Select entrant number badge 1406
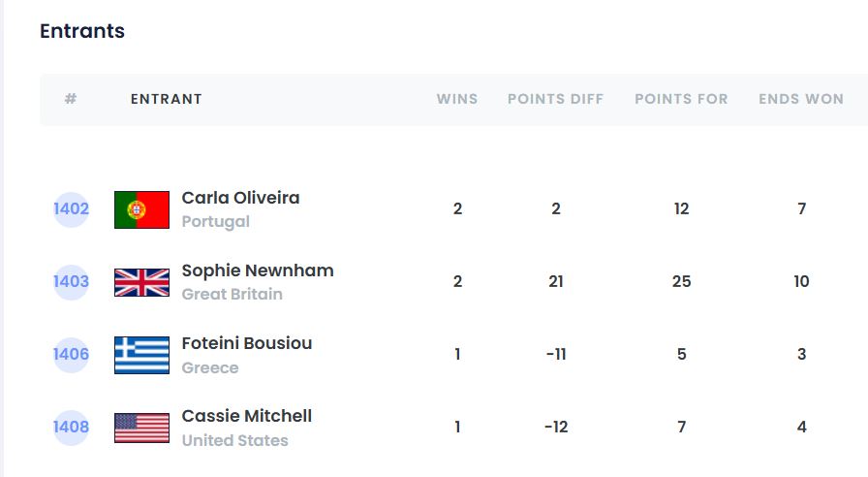The width and height of the screenshot is (868, 477). pos(71,355)
